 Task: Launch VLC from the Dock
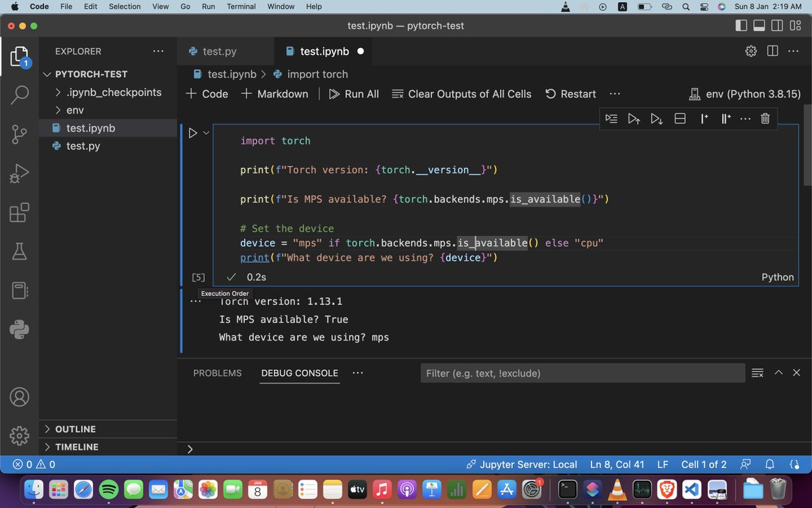click(616, 488)
